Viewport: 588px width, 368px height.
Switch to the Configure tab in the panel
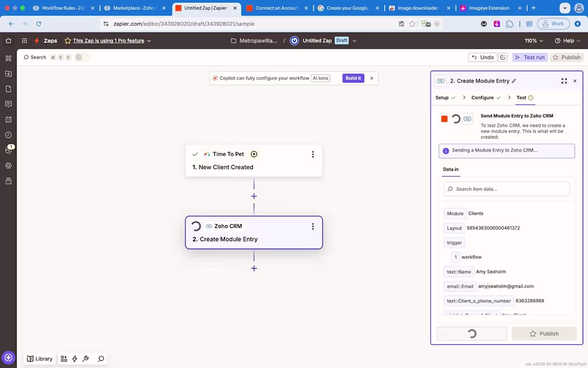point(483,97)
